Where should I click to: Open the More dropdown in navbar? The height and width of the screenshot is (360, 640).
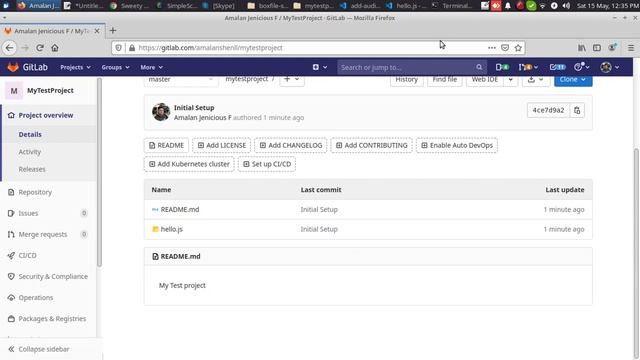coord(151,67)
